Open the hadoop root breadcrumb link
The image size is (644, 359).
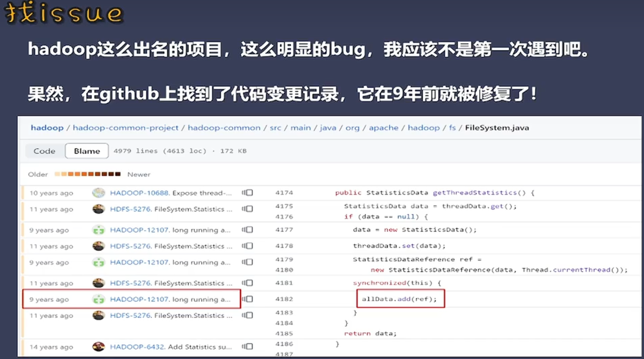tap(47, 128)
